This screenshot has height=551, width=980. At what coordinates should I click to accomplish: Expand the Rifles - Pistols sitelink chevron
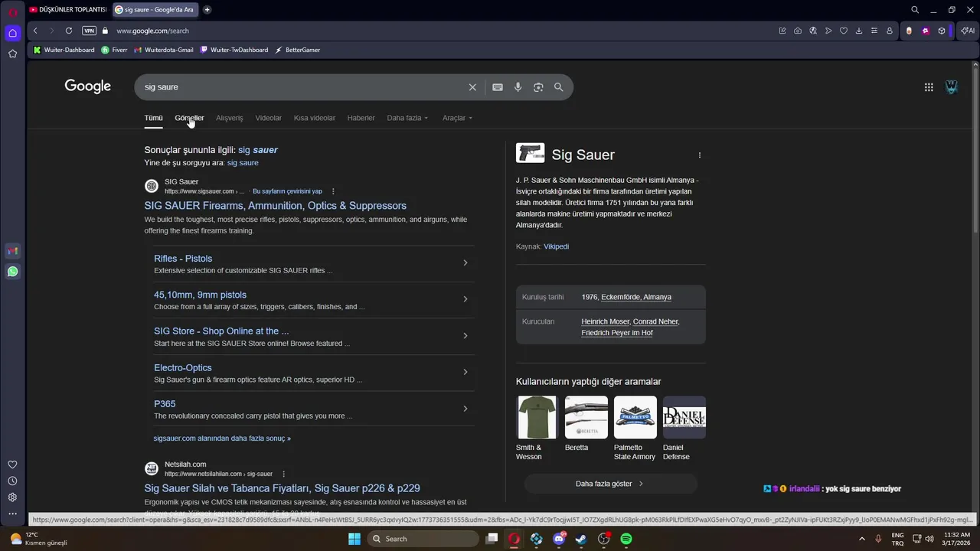tap(465, 263)
